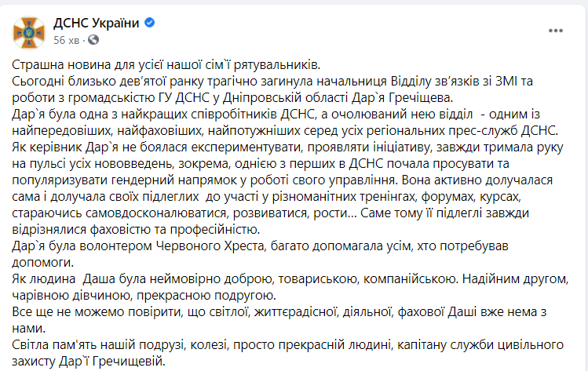Click the line starting 'Як людина Даша'
This screenshot has width=588, height=371.
290,279
